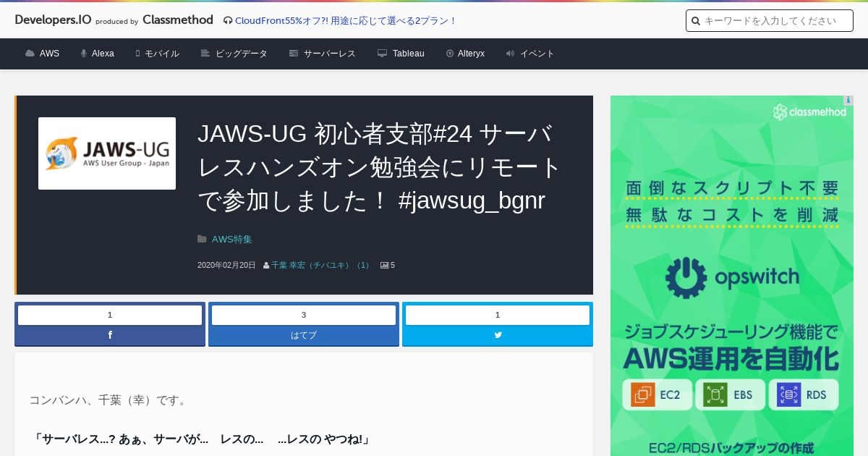Click the EC2 badge in the ad
The width and height of the screenshot is (868, 456).
tap(657, 395)
